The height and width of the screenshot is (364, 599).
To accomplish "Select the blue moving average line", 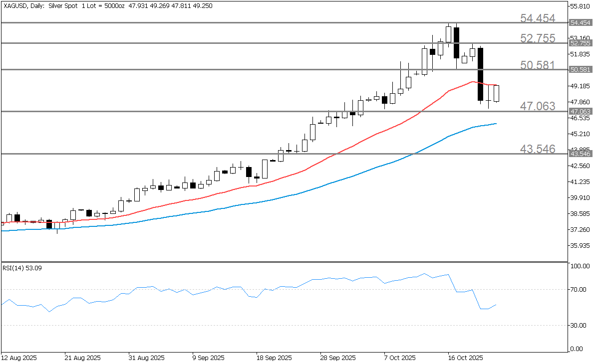I will tap(349, 176).
